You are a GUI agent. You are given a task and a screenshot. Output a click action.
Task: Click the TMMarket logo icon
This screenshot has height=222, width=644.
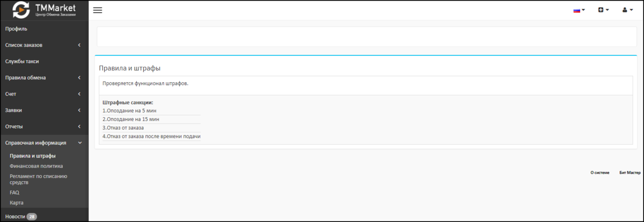click(x=21, y=10)
